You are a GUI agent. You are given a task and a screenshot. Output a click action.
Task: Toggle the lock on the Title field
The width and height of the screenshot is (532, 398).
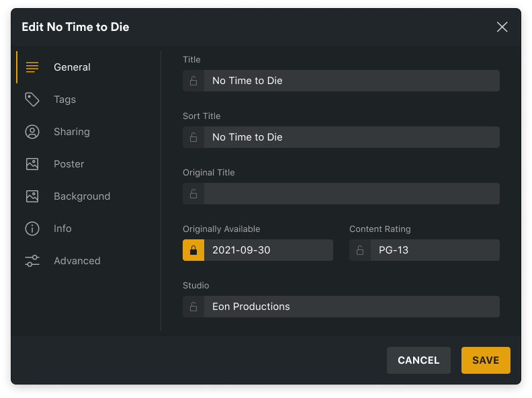(193, 81)
